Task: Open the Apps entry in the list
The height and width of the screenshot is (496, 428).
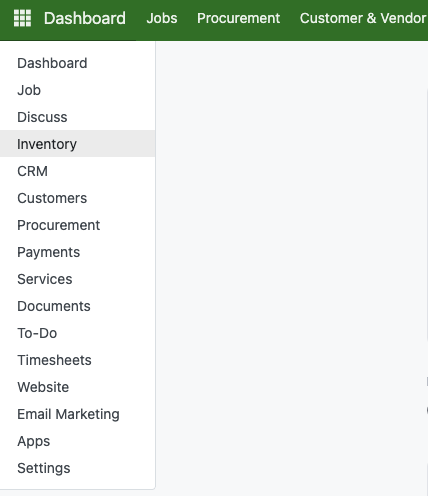Action: (77, 441)
